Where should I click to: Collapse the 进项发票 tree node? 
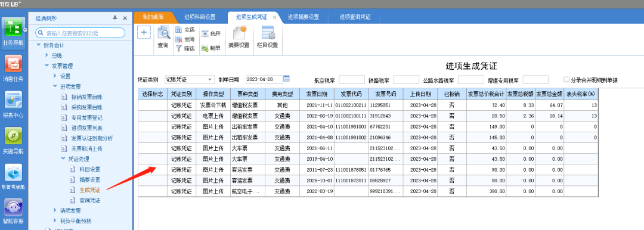coord(55,86)
